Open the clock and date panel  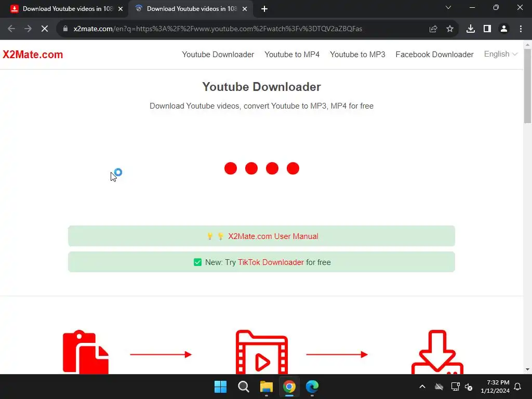pyautogui.click(x=495, y=387)
